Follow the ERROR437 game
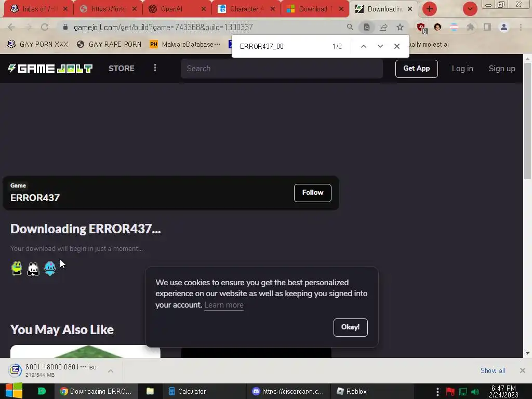 pos(312,193)
